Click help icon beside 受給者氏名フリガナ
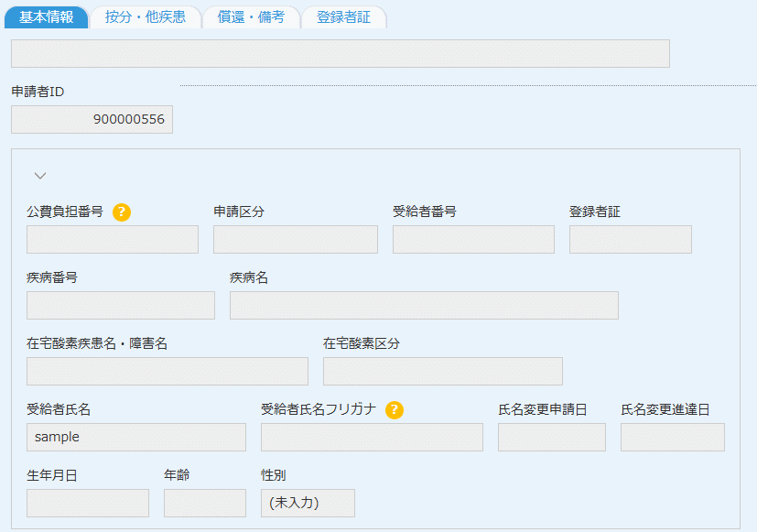This screenshot has height=532, width=757. point(395,410)
